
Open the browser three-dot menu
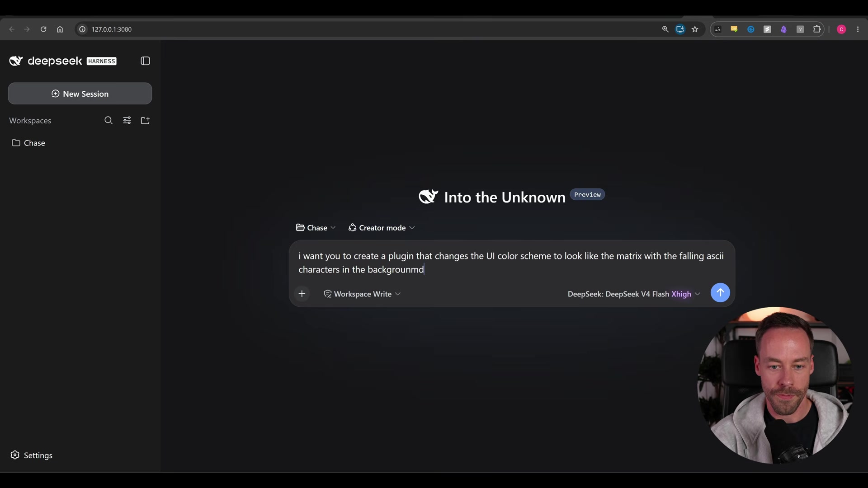858,29
